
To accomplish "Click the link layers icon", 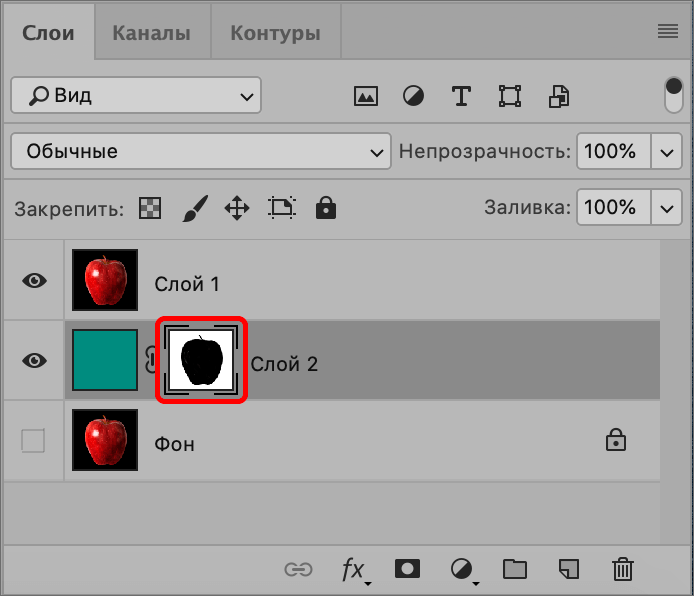I will point(298,569).
